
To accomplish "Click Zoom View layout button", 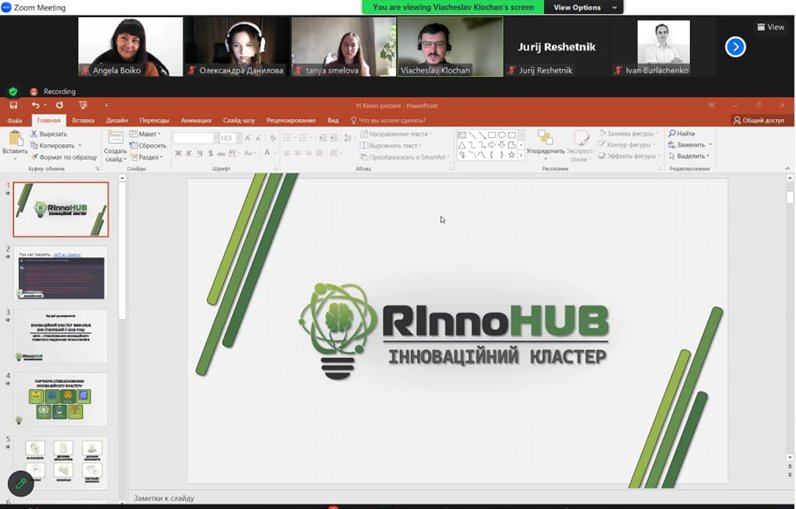I will [771, 27].
